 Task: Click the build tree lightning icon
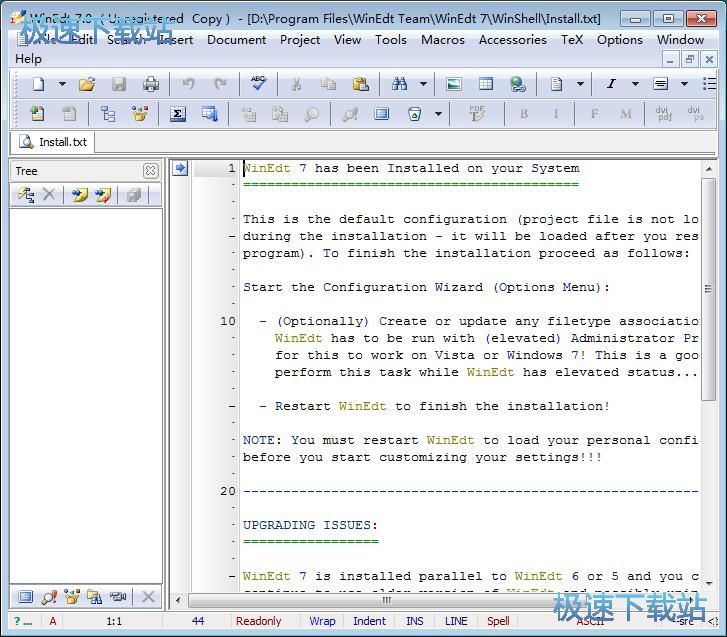[26, 195]
